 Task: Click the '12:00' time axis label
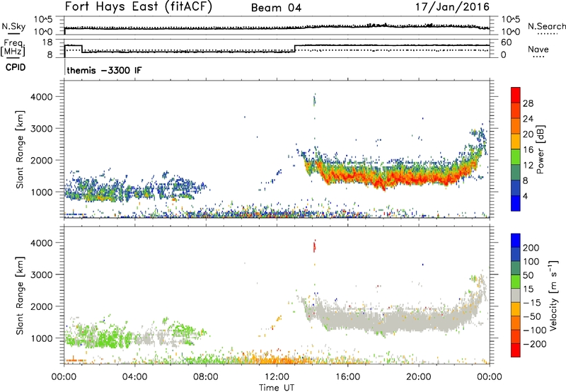(277, 377)
